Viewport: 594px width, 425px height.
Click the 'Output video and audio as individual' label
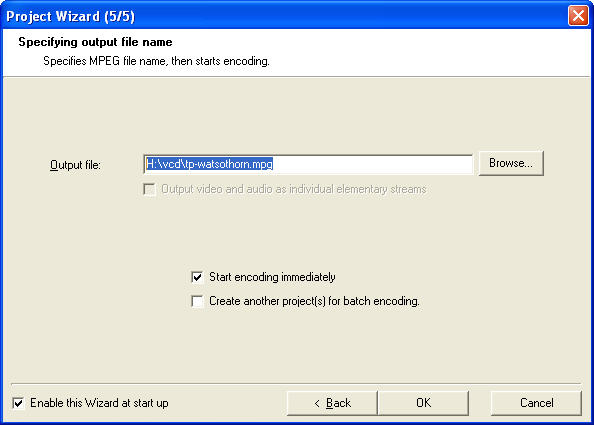pyautogui.click(x=294, y=189)
